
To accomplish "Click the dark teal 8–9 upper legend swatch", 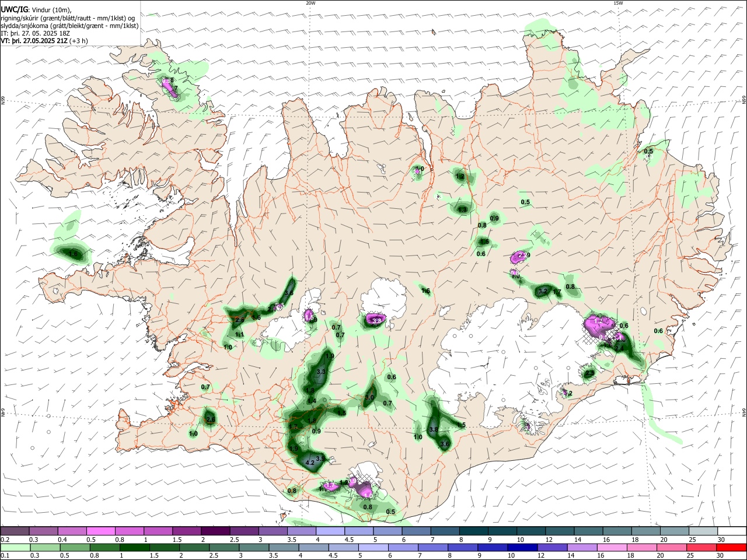I will click(x=473, y=531).
